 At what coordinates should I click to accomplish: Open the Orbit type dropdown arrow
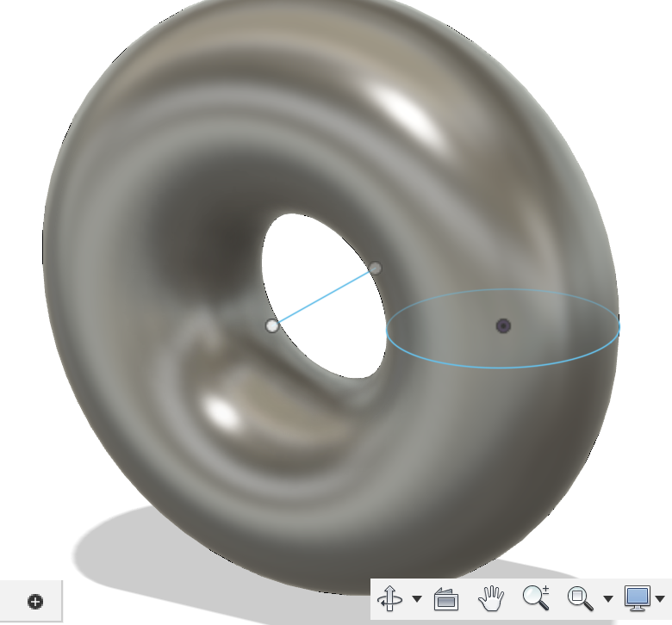pos(417,598)
